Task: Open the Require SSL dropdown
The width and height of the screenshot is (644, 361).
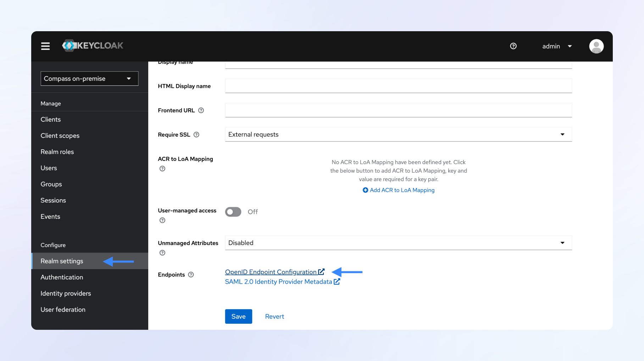Action: click(398, 135)
